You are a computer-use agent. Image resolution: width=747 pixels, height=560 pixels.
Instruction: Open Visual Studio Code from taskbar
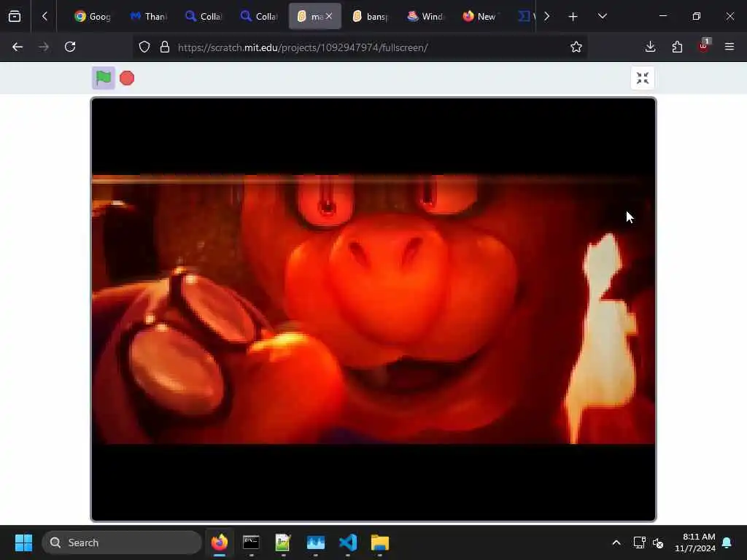coord(348,542)
